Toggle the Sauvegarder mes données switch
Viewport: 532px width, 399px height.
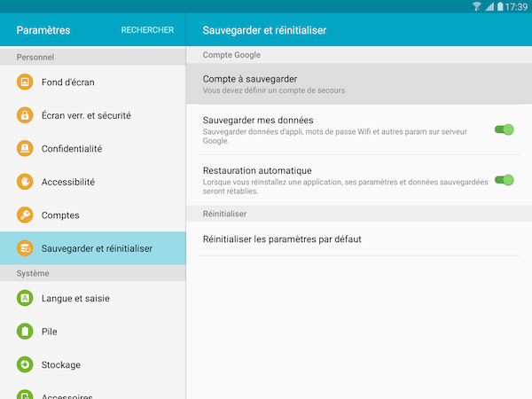coord(504,129)
